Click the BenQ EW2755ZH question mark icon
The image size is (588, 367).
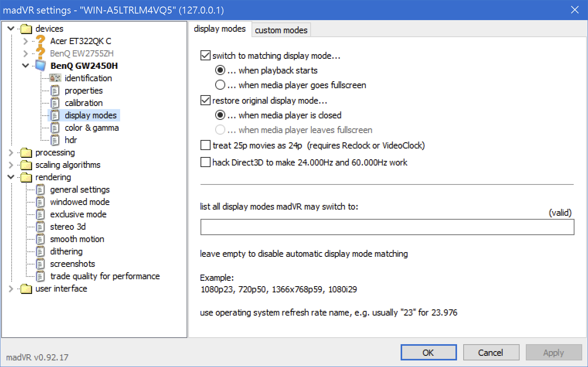41,53
